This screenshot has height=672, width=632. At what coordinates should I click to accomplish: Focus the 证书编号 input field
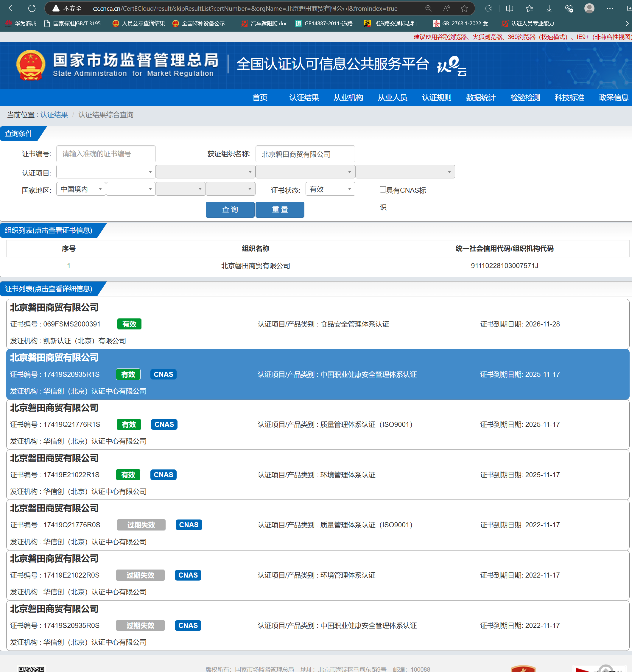click(x=106, y=154)
